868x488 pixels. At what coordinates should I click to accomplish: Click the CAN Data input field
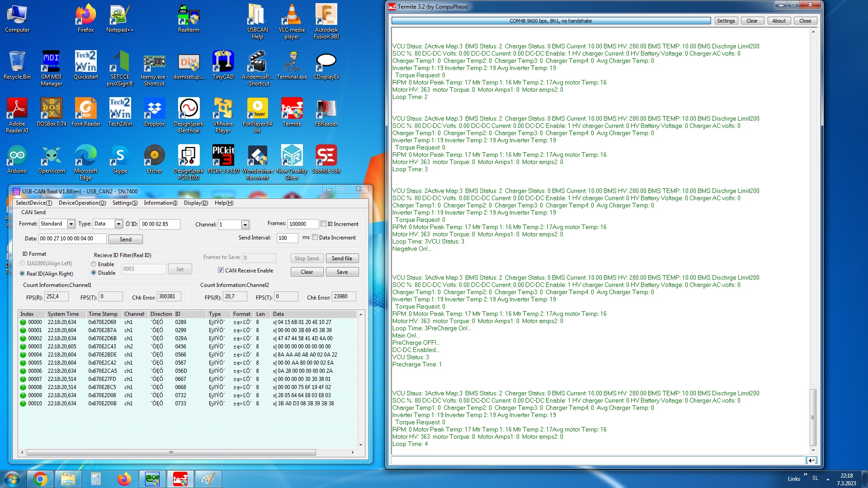(x=72, y=239)
